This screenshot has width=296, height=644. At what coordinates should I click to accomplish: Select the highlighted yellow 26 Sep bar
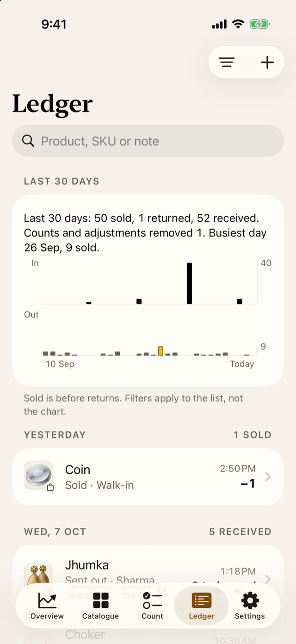tap(160, 351)
